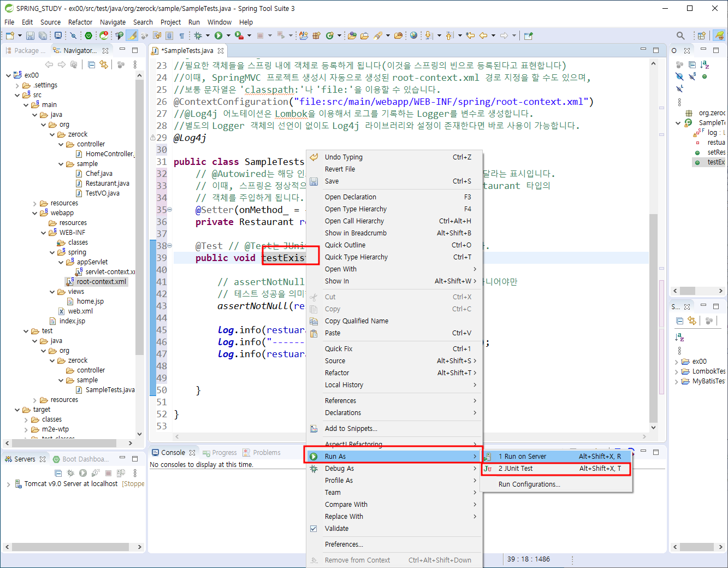The width and height of the screenshot is (728, 568).
Task: Click the Back navigation arrow in toolbar
Action: tap(483, 35)
